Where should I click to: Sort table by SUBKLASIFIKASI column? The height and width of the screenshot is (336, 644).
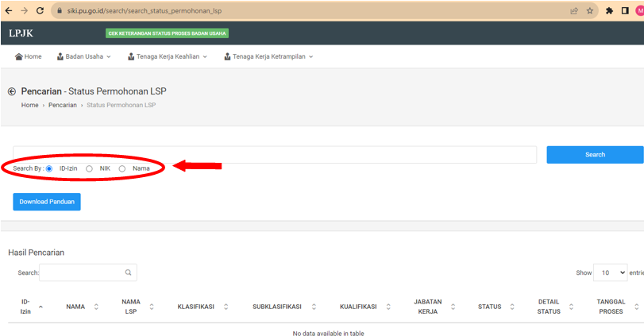[314, 307]
